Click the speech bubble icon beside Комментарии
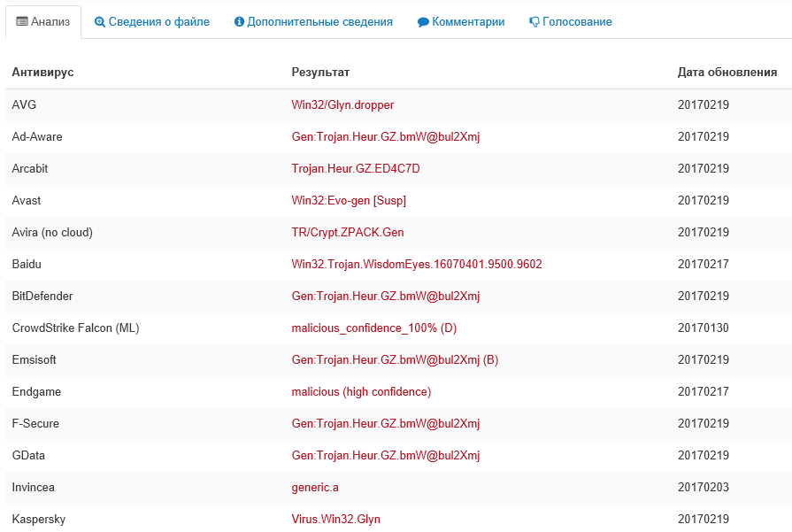Viewport: 792px width, 532px height. point(423,22)
